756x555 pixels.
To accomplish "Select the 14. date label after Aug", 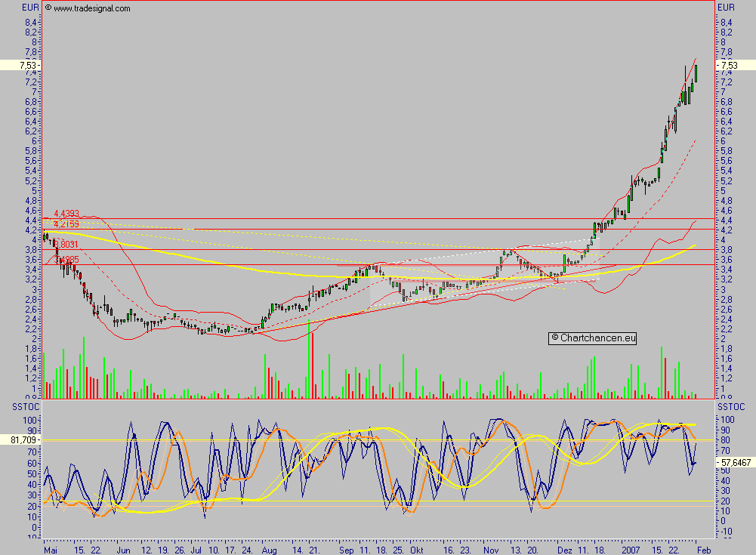I will pyautogui.click(x=297, y=550).
